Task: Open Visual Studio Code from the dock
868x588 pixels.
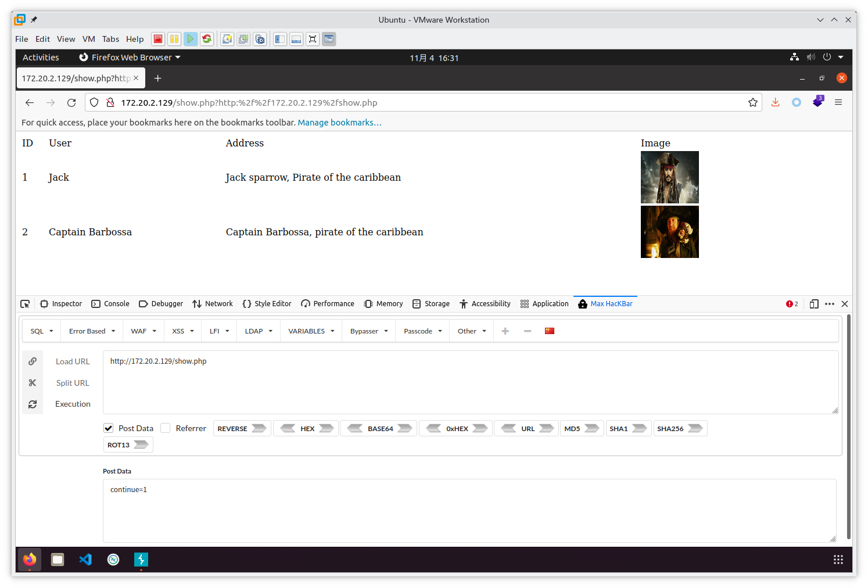Action: (x=85, y=560)
